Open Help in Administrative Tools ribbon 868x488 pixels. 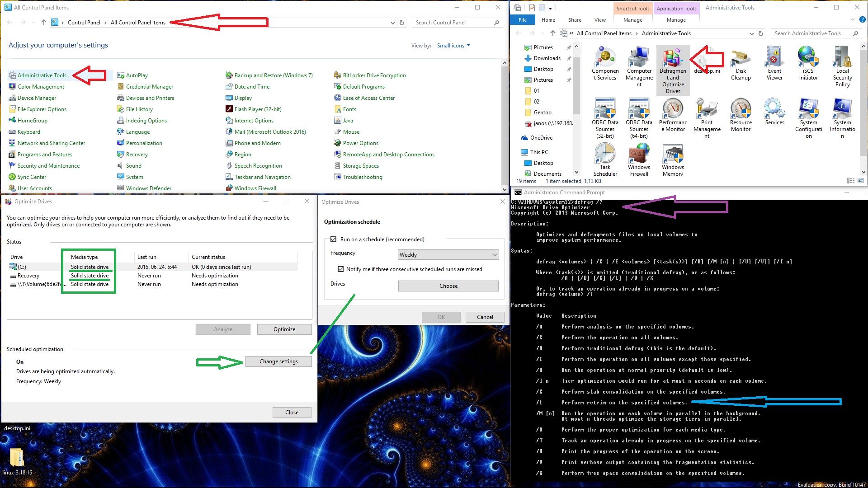coord(863,20)
